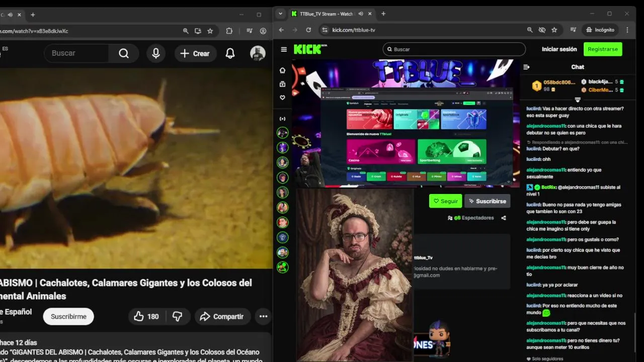Screen dimensions: 644x362
Task: Open the Kick hamburger sidebar menu
Action: click(284, 49)
